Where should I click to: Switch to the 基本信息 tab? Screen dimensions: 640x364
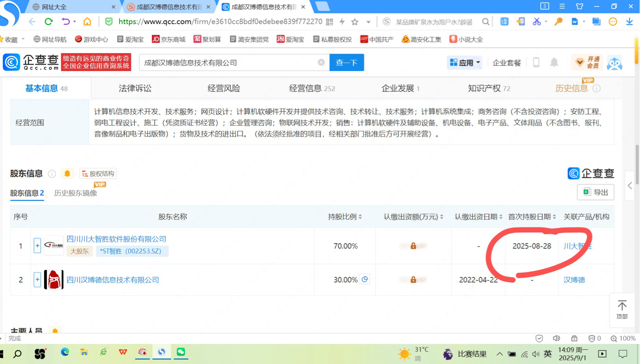point(46,88)
